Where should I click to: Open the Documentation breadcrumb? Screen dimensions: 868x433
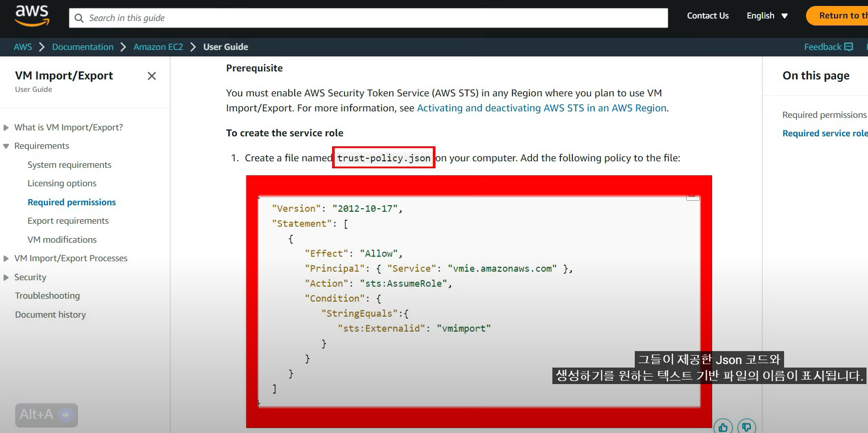(x=83, y=47)
